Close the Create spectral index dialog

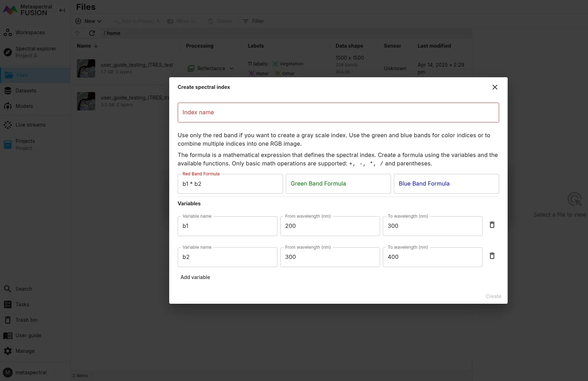(495, 87)
